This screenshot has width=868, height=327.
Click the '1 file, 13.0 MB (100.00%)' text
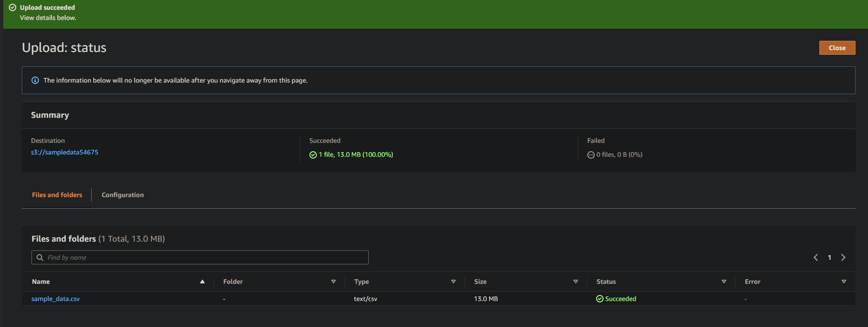[x=356, y=154]
